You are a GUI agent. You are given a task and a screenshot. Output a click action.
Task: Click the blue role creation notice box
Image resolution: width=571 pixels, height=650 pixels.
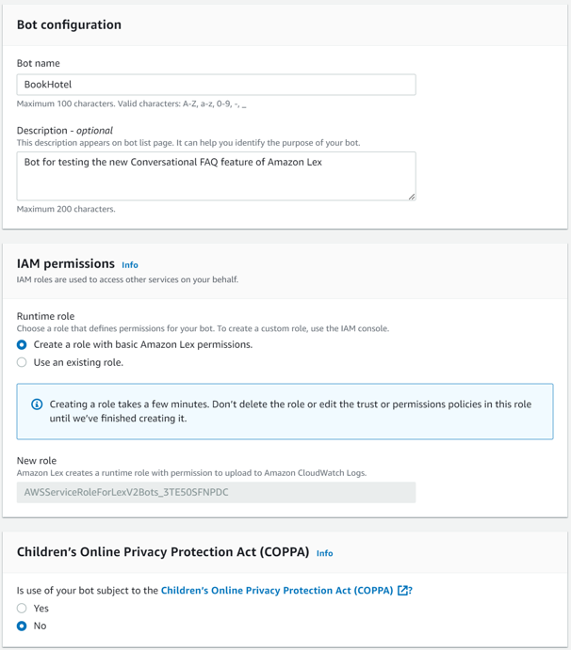tap(285, 411)
